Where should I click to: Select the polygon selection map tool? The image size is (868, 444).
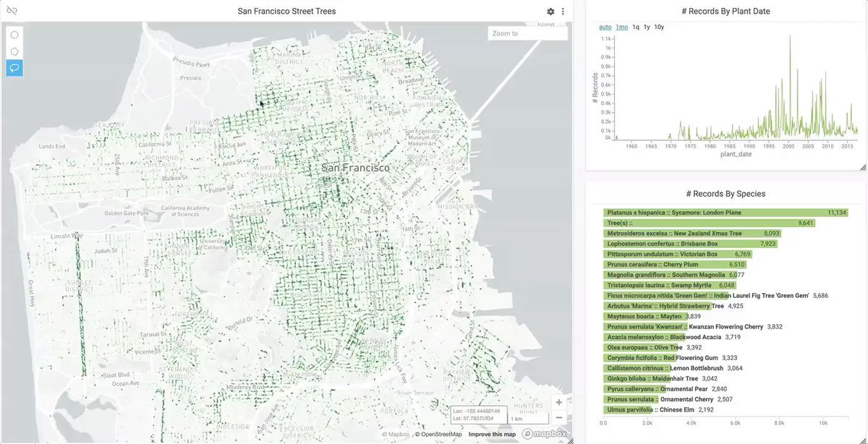tap(14, 51)
